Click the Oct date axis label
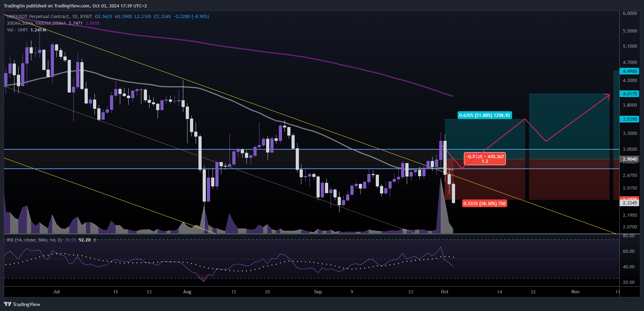The image size is (644, 311). (444, 292)
